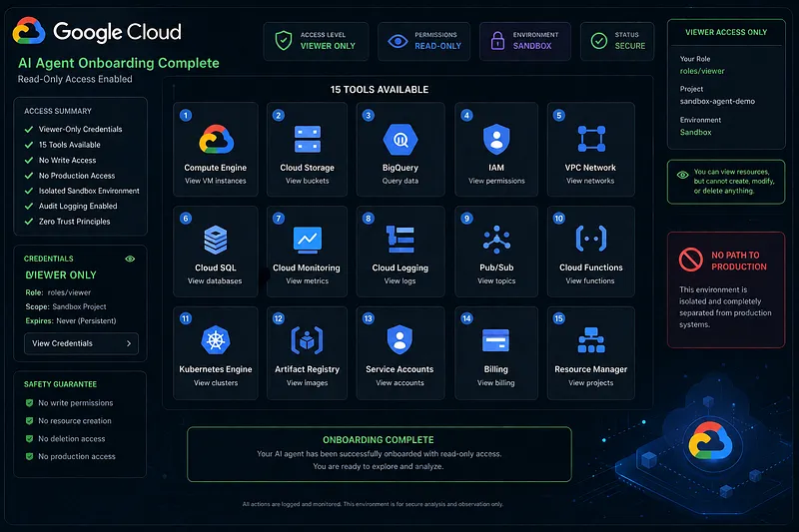Click the number 1 badge on Compute Engine
This screenshot has width=799, height=532.
(x=186, y=115)
